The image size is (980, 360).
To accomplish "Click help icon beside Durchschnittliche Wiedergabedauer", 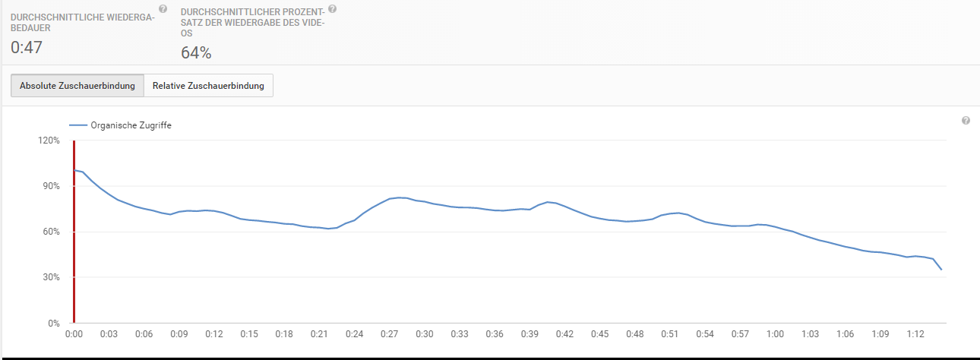I will pos(163,9).
